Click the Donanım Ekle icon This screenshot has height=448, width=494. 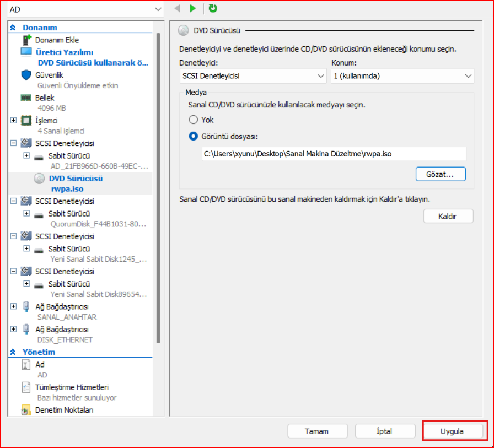pos(26,40)
